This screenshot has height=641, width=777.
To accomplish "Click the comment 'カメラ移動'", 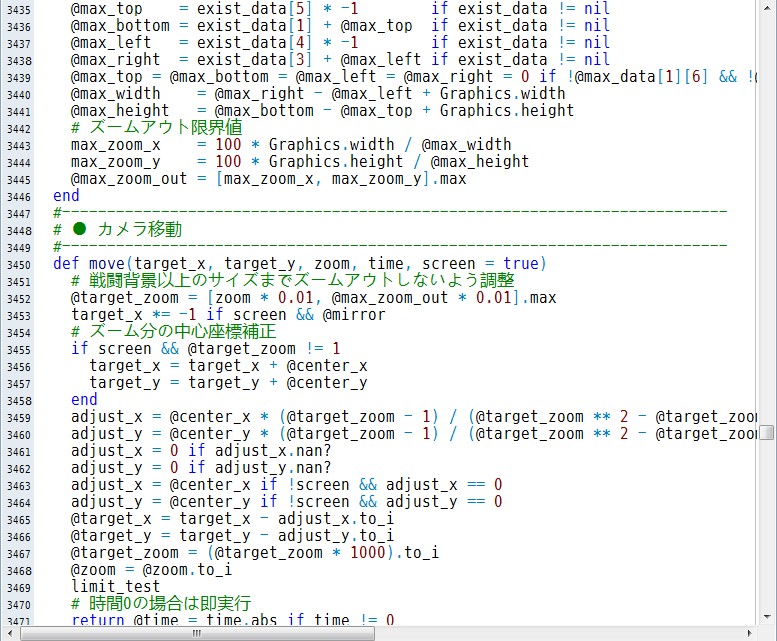I will click(x=140, y=229).
